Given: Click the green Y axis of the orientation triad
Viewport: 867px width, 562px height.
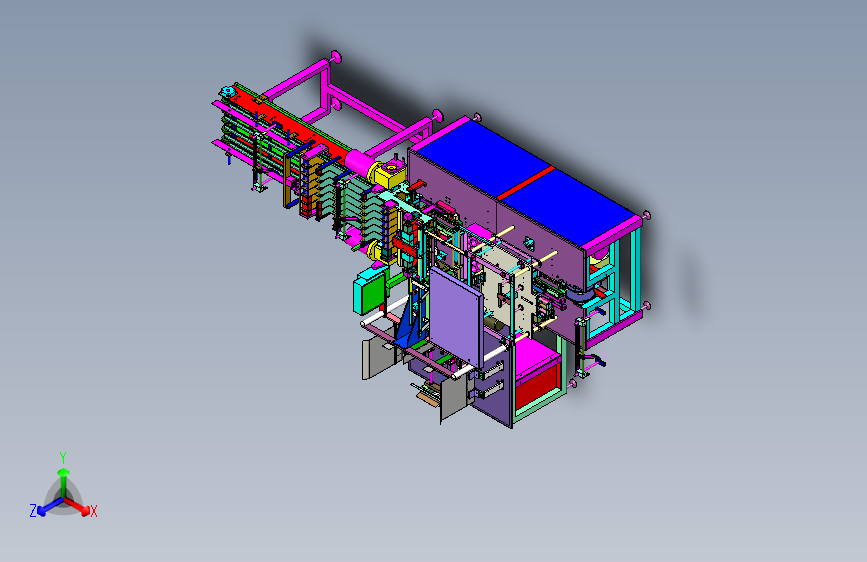Looking at the screenshot, I should pyautogui.click(x=64, y=481).
